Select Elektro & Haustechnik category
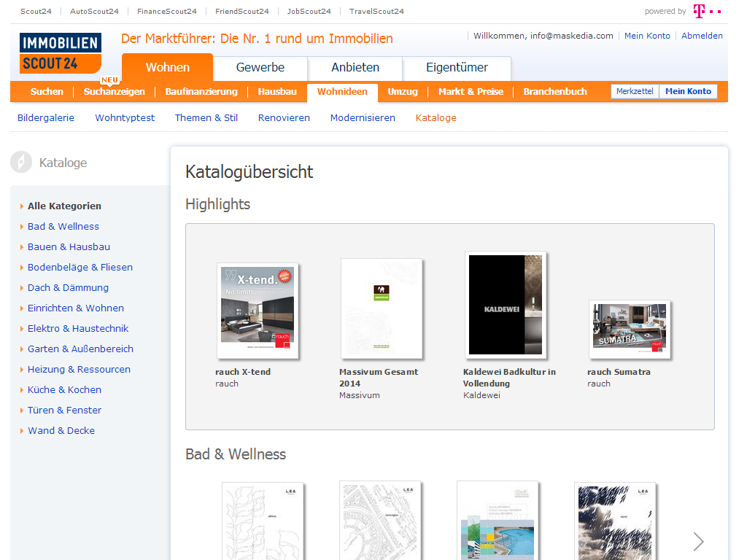 click(x=78, y=329)
